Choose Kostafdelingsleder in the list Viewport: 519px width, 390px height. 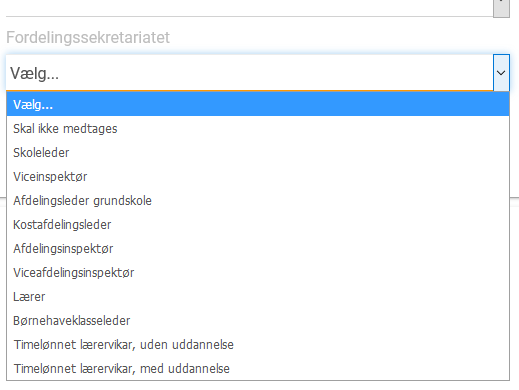[x=258, y=225]
